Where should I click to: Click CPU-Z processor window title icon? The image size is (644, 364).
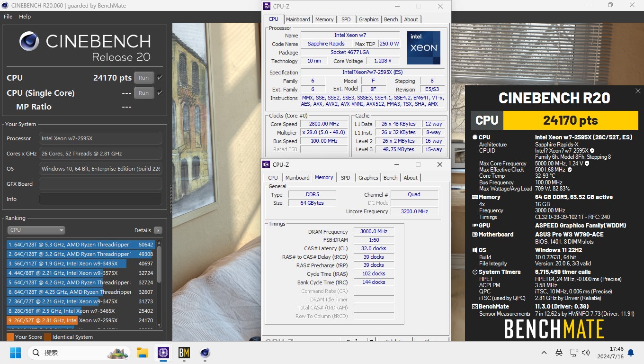tap(267, 6)
